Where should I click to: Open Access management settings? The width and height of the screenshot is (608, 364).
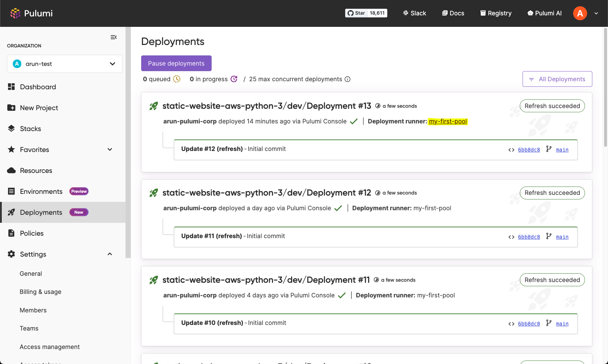(50, 347)
